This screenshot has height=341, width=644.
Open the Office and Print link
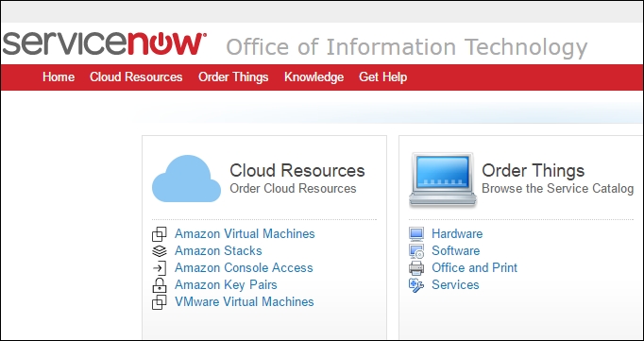tap(474, 268)
